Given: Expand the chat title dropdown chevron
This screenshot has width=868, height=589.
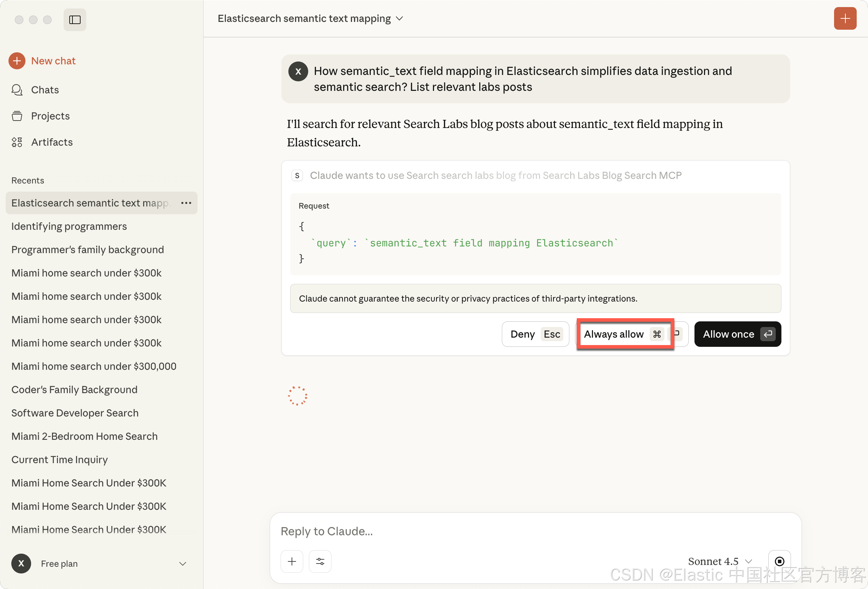Looking at the screenshot, I should click(399, 18).
